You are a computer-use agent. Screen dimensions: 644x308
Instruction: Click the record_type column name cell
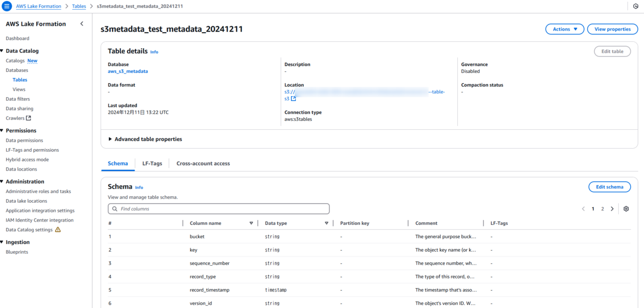click(x=204, y=276)
